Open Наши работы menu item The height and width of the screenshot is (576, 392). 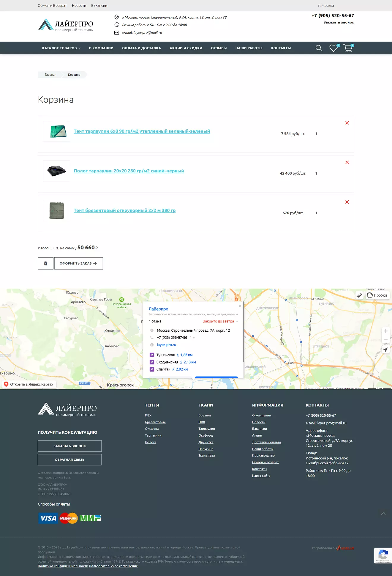[x=249, y=48]
